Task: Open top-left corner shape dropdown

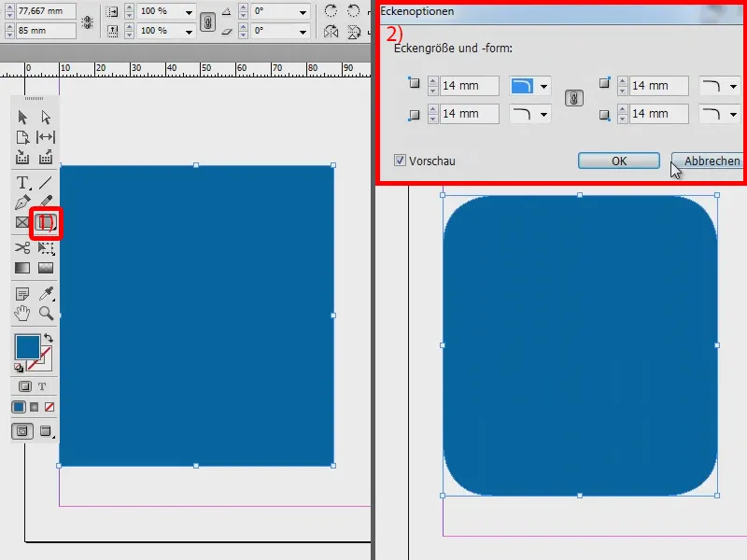Action: (543, 86)
